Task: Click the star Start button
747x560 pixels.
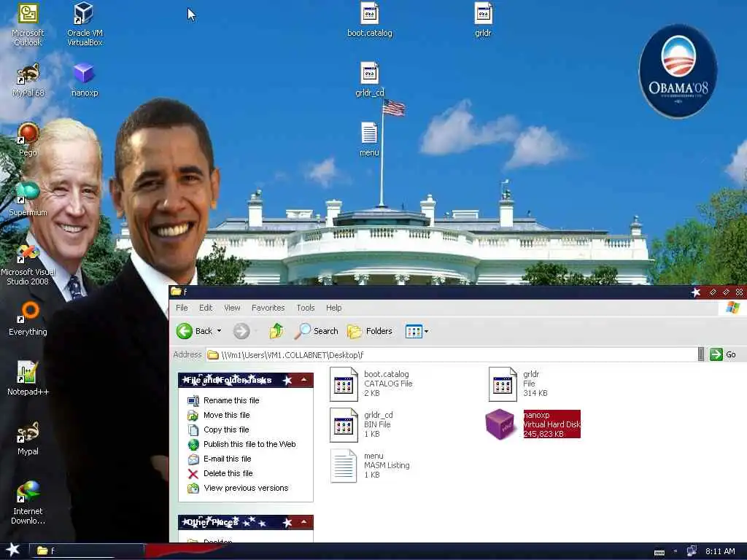Action: click(13, 550)
